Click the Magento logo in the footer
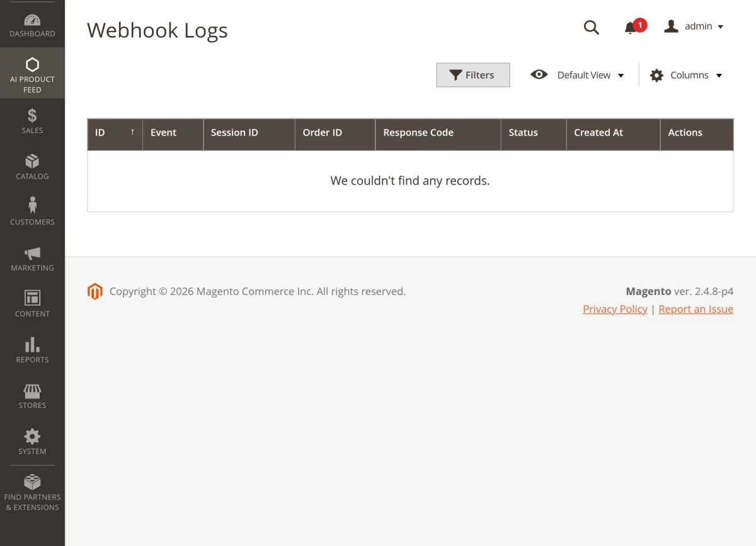 [x=94, y=291]
